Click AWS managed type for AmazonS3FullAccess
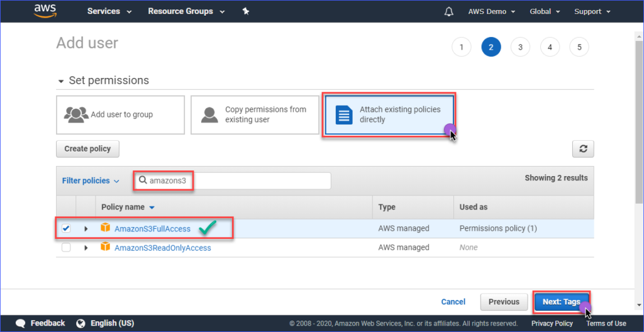 (404, 228)
